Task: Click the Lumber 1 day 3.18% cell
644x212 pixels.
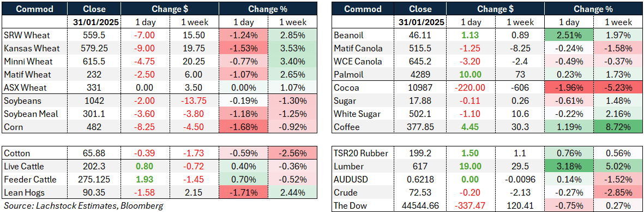Action: click(x=569, y=166)
